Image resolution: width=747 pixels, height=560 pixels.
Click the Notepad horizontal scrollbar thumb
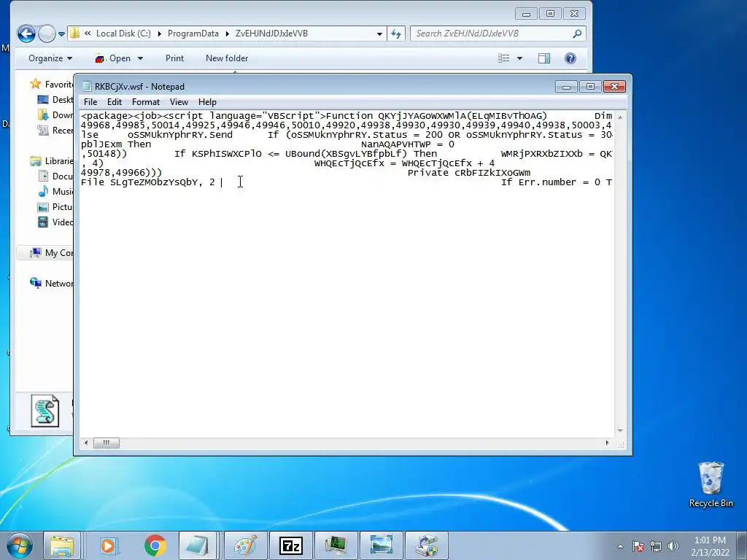[x=106, y=443]
